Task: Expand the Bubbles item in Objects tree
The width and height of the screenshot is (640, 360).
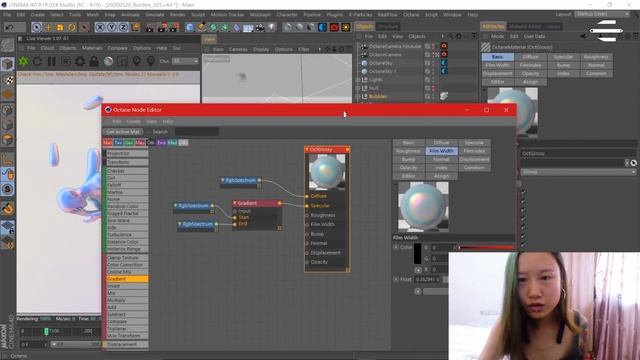Action: click(x=358, y=96)
